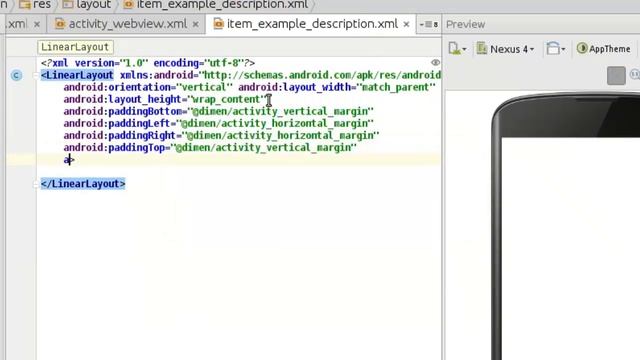Collapse the opening LinearLayout tag fold
The image size is (640, 360).
pos(36,75)
